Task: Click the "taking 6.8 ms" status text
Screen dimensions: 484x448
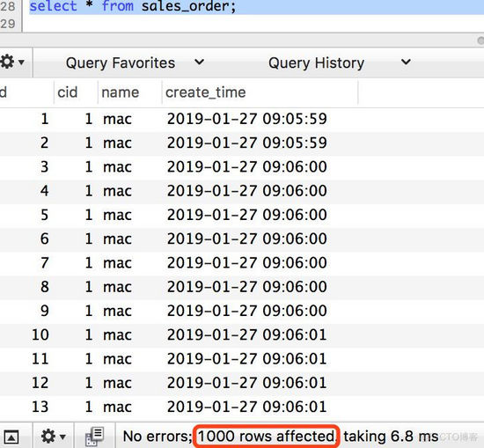Action: (391, 437)
